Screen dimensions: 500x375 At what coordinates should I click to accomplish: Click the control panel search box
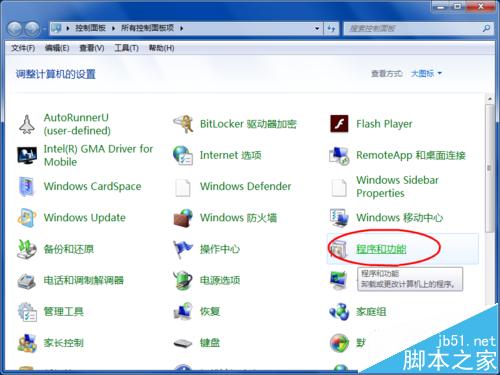pyautogui.click(x=413, y=29)
